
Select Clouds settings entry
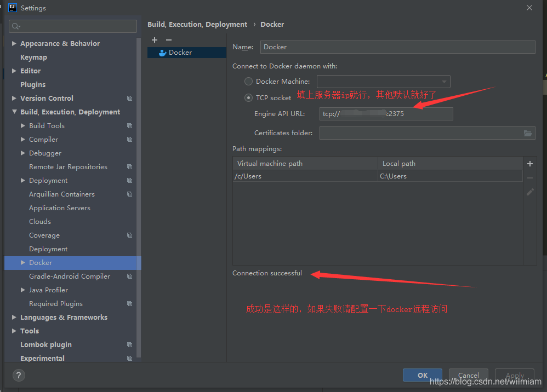click(40, 222)
